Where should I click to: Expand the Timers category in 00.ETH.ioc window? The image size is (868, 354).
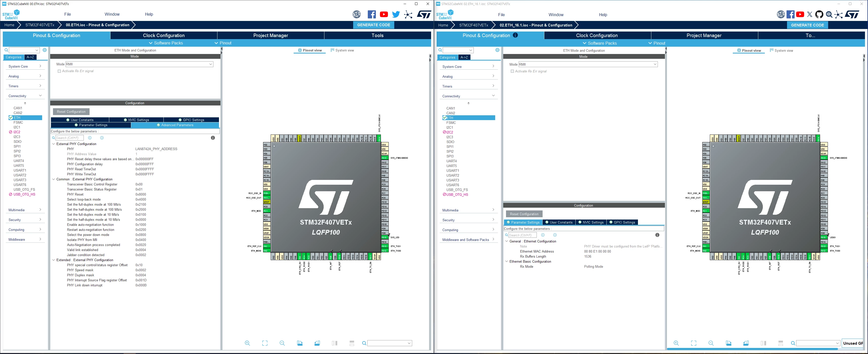tap(25, 86)
